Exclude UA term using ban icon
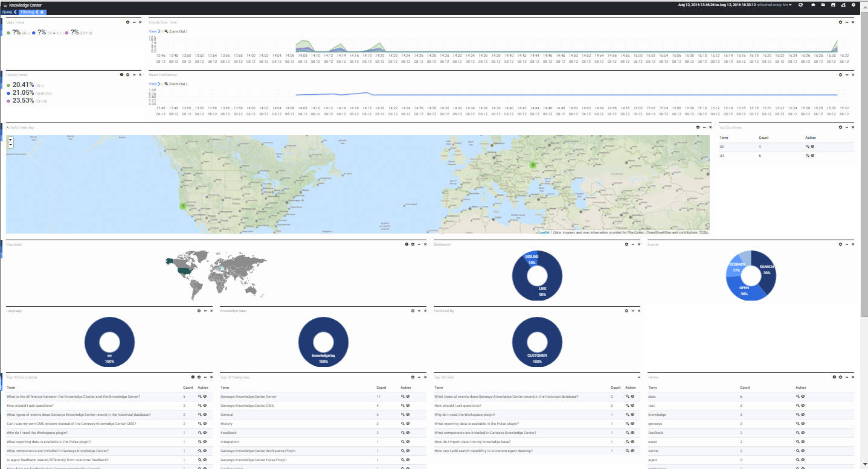Viewport: 868px width, 469px height. tap(812, 156)
